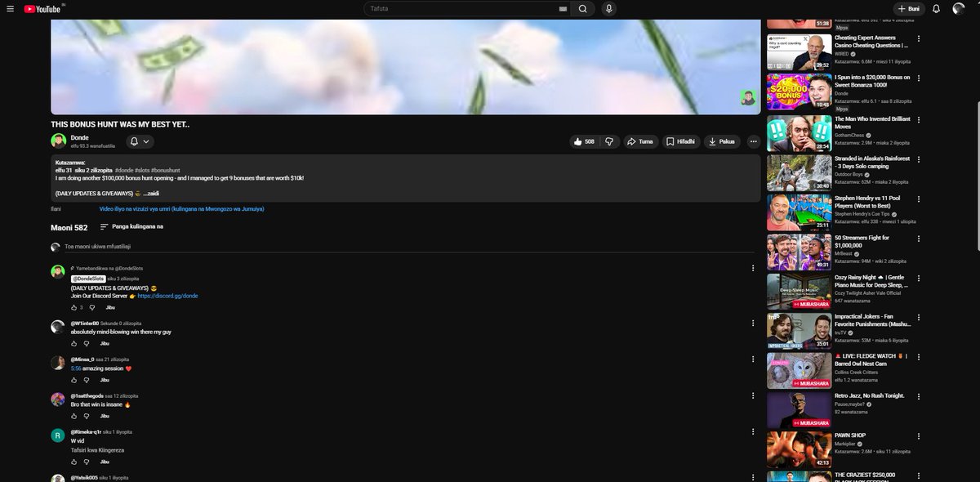
Task: Like the pinned @DondeSlots comment
Action: tap(73, 307)
